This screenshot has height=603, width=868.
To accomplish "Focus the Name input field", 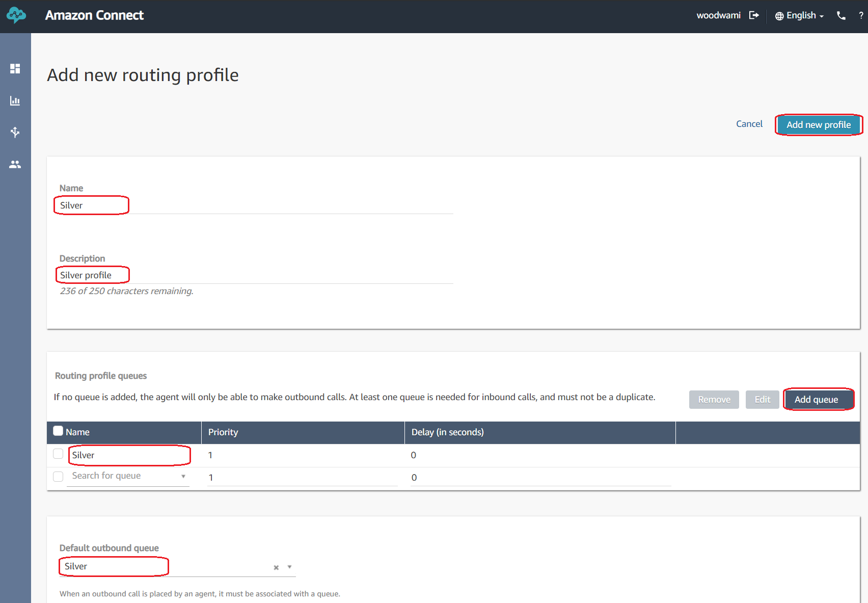I will click(x=256, y=205).
